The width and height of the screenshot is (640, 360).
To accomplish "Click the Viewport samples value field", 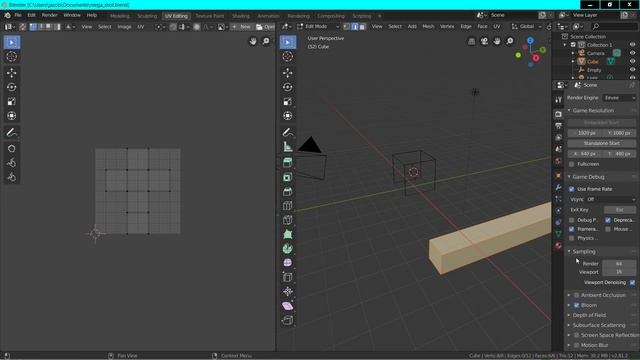I will coord(619,272).
